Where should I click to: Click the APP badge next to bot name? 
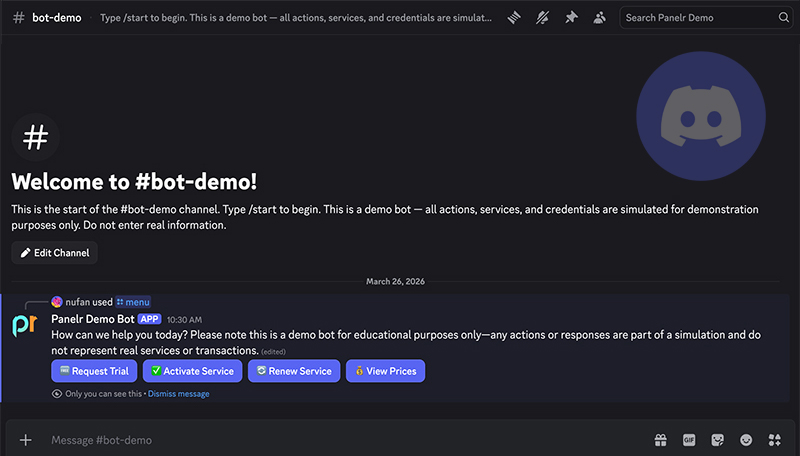point(149,319)
